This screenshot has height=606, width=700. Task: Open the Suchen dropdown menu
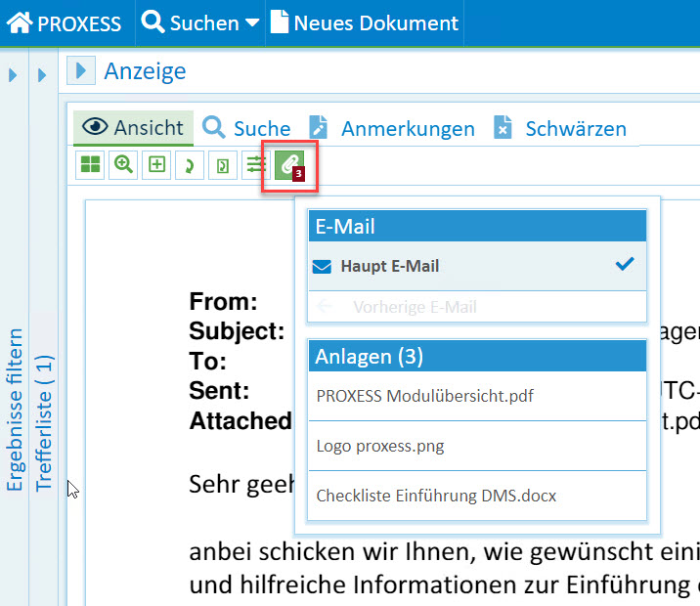200,22
